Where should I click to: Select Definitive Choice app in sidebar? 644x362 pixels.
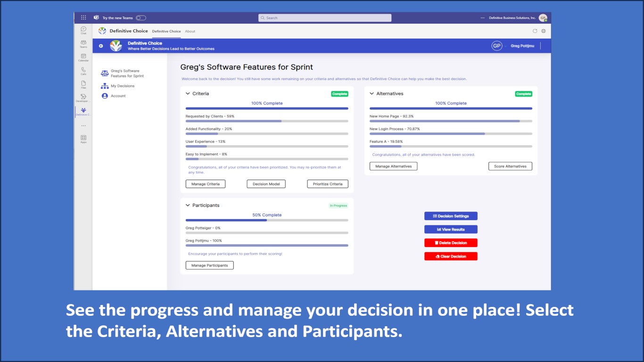pyautogui.click(x=83, y=112)
